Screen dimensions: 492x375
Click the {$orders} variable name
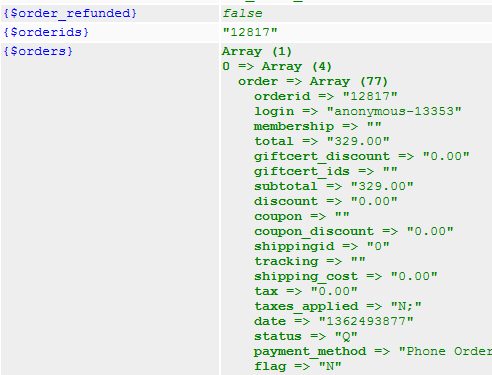tap(38, 51)
